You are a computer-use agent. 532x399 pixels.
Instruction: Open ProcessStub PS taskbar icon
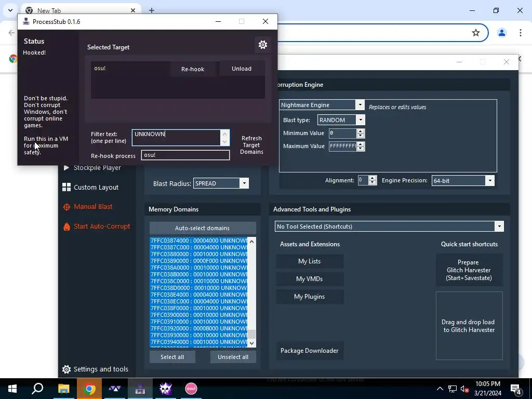coord(140,389)
